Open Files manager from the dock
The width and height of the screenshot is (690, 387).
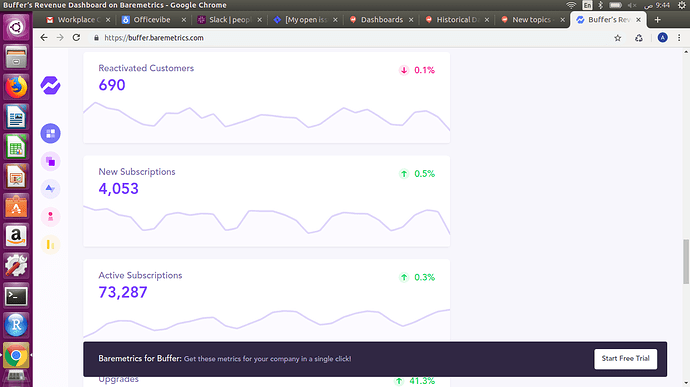(16, 57)
